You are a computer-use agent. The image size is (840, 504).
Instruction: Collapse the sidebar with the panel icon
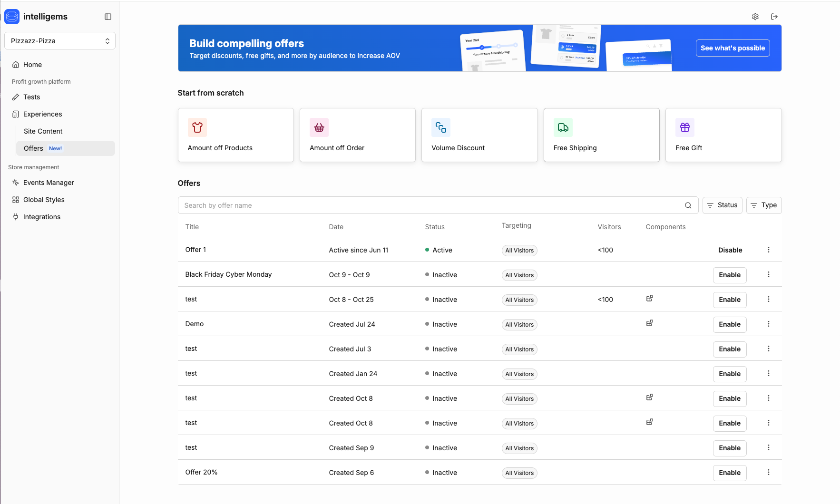[x=108, y=17]
